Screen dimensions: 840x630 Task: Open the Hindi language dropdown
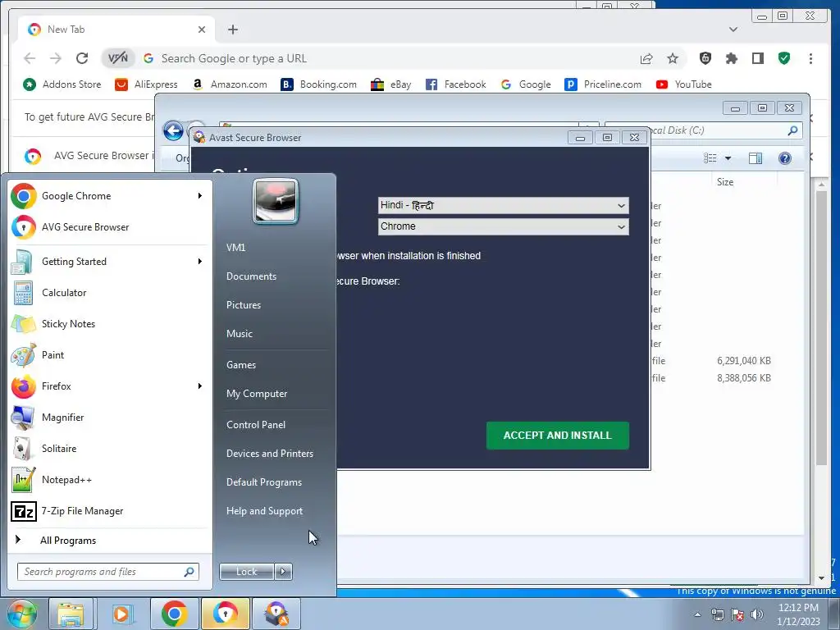(x=503, y=205)
